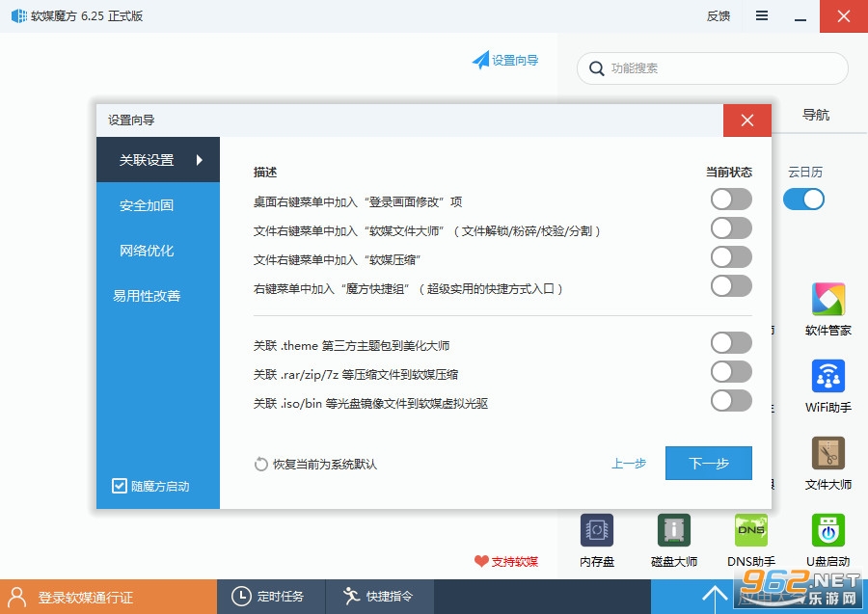Click the 软媒魔方 logo in title bar
Image resolution: width=868 pixels, height=614 pixels.
(x=19, y=16)
